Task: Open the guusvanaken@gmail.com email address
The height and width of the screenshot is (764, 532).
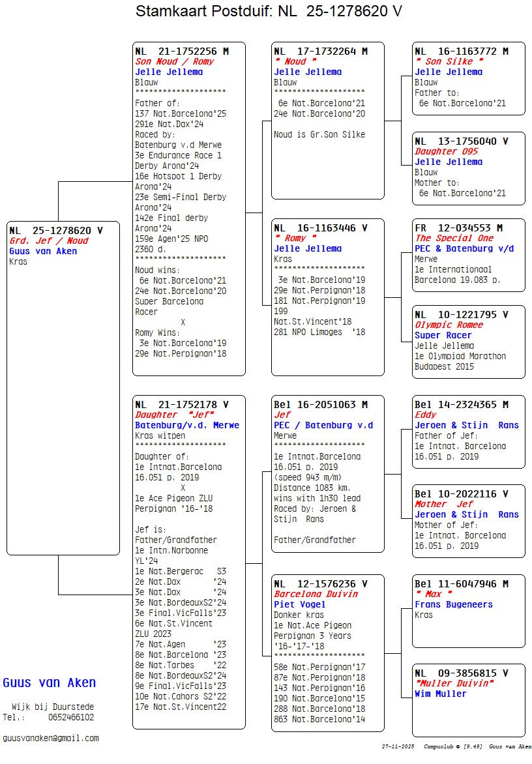Action: coord(51,738)
